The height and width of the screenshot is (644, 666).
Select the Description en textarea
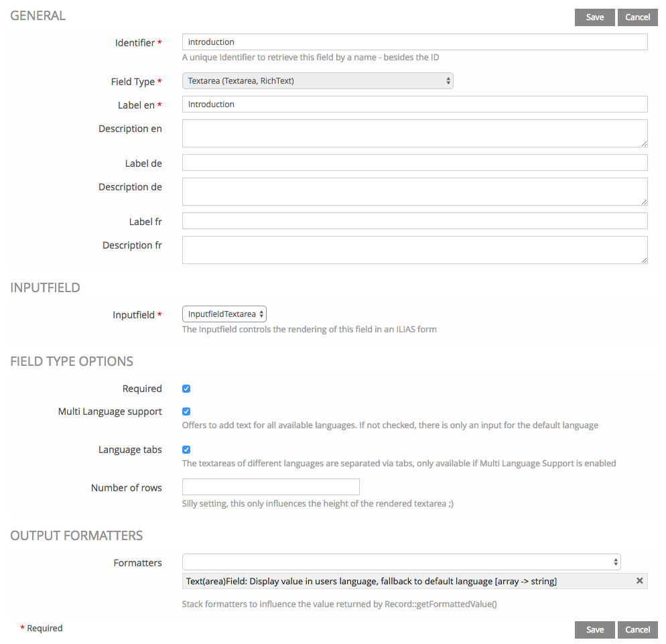click(x=415, y=133)
